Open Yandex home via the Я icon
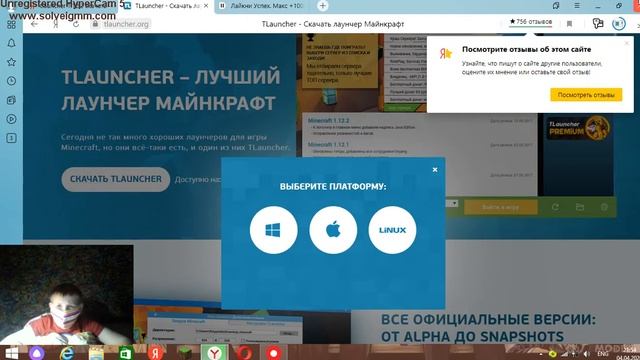This screenshot has width=640, height=360. point(56,24)
